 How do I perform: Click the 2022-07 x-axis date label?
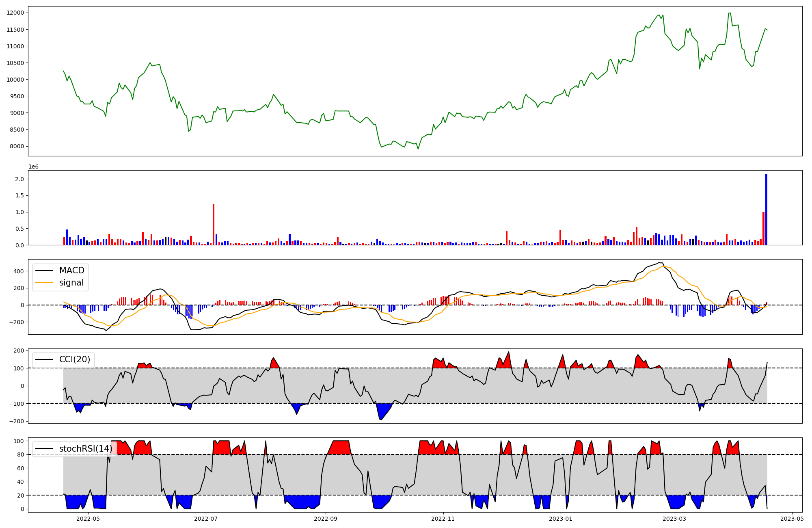(206, 519)
